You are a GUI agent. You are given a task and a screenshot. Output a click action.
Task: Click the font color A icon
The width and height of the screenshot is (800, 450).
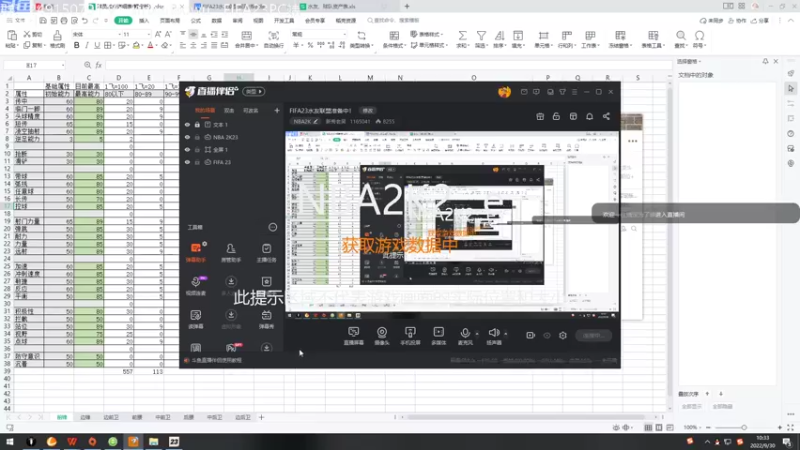(x=150, y=45)
